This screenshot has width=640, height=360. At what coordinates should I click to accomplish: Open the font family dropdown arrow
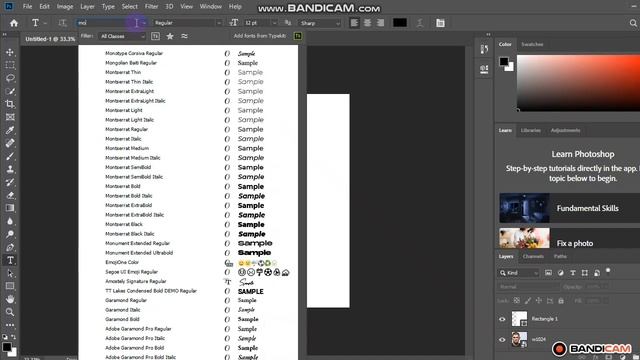pyautogui.click(x=144, y=23)
